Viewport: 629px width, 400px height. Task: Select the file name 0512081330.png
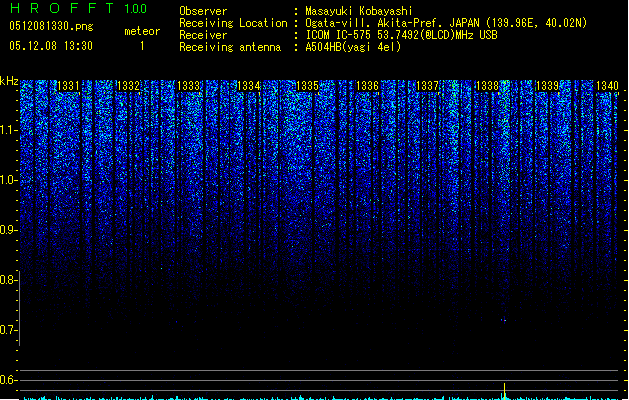(x=51, y=26)
